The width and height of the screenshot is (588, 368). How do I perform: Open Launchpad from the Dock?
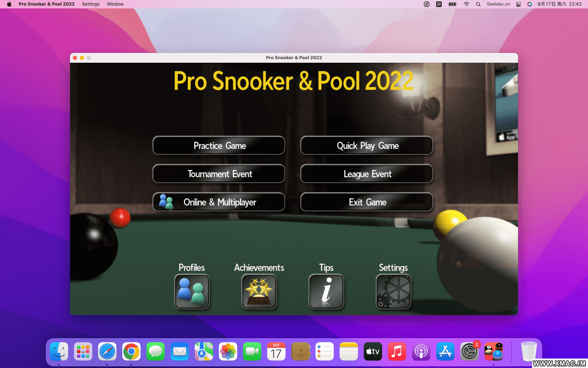[x=83, y=352]
